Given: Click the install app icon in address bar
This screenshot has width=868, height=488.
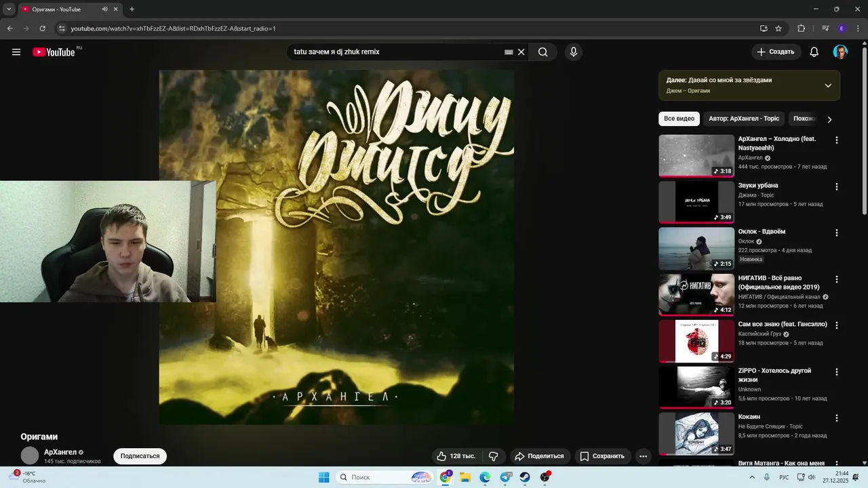Looking at the screenshot, I should (764, 28).
